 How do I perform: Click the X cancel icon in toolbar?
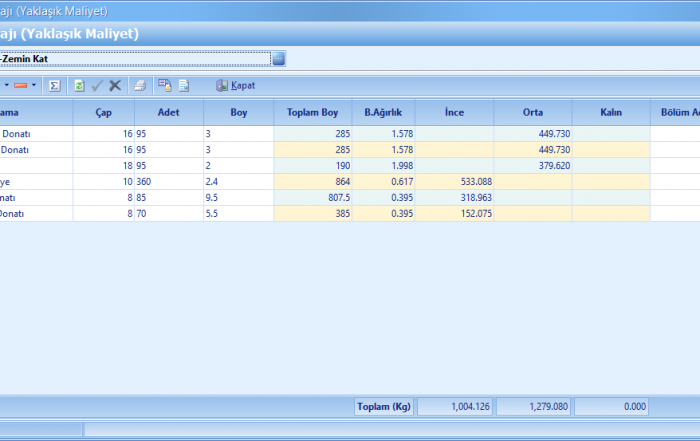click(x=115, y=86)
